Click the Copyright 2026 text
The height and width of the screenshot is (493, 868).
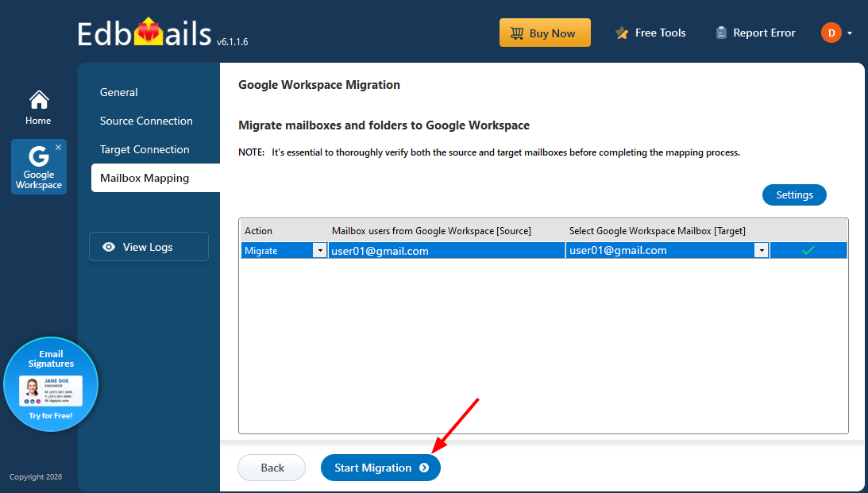pos(36,476)
